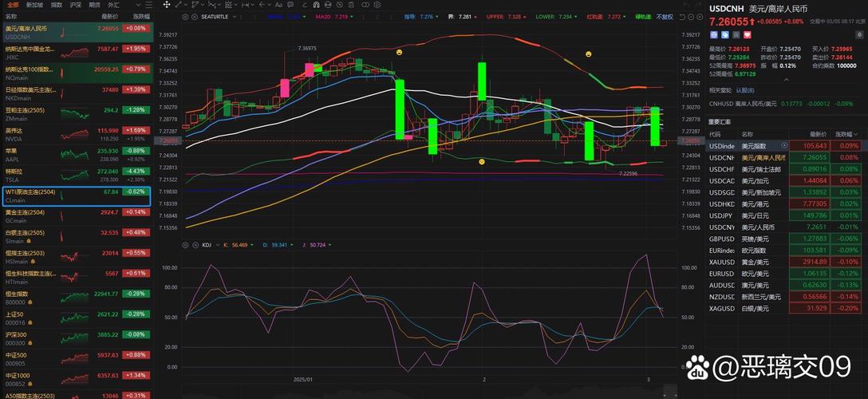The width and height of the screenshot is (868, 399).
Task: Open the text annotation tool
Action: pyautogui.click(x=278, y=5)
